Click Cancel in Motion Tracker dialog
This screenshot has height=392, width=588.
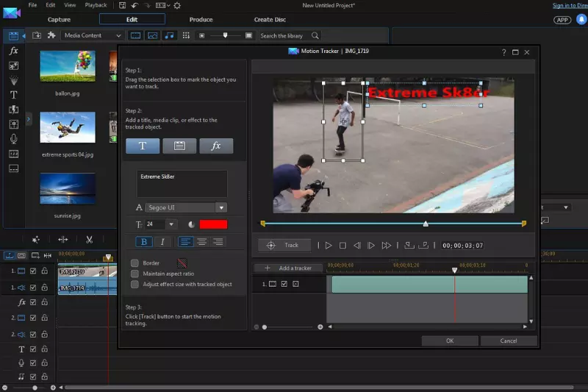coord(509,341)
